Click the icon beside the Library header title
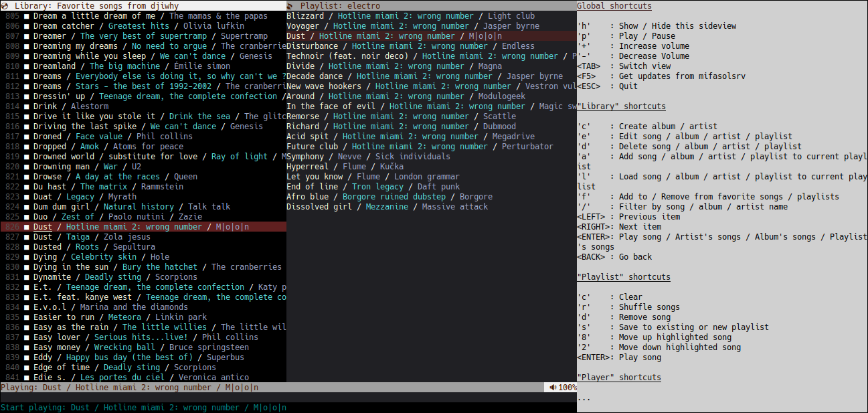The width and height of the screenshot is (868, 413). [5, 5]
